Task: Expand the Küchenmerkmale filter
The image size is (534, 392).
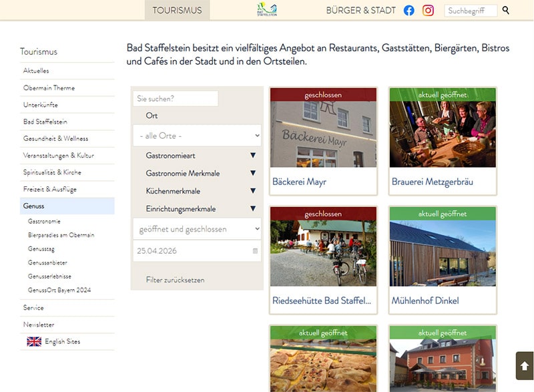Action: coord(253,191)
